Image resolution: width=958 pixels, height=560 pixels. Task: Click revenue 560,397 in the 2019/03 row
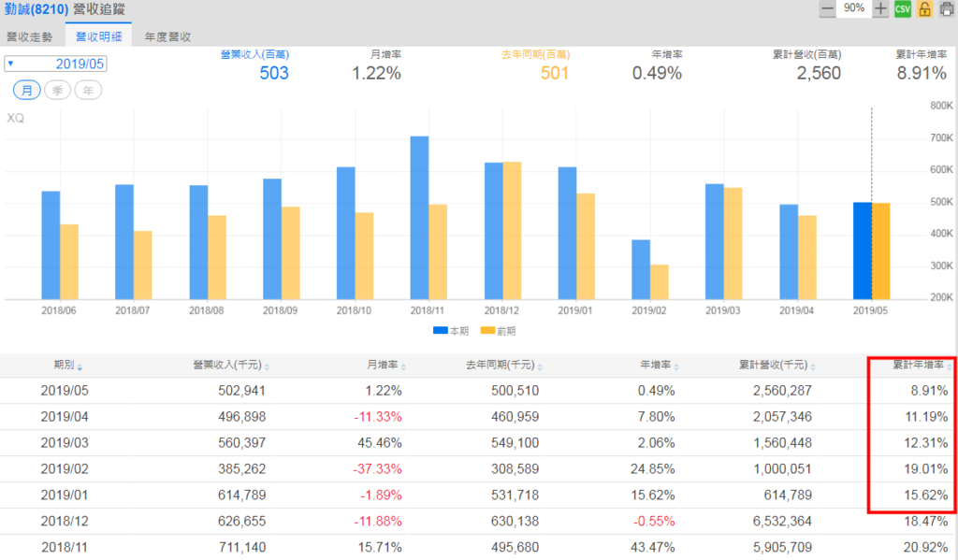tap(242, 443)
